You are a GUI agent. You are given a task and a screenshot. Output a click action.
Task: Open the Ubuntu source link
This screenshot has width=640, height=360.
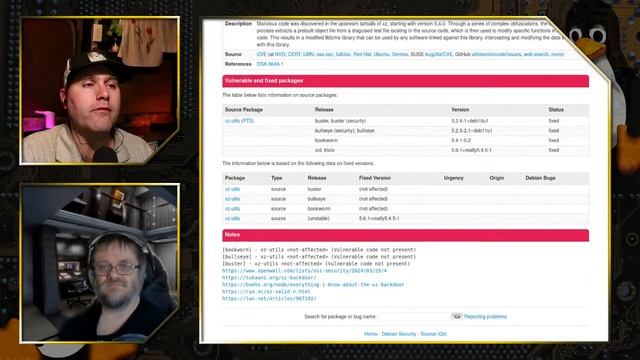[x=381, y=54]
